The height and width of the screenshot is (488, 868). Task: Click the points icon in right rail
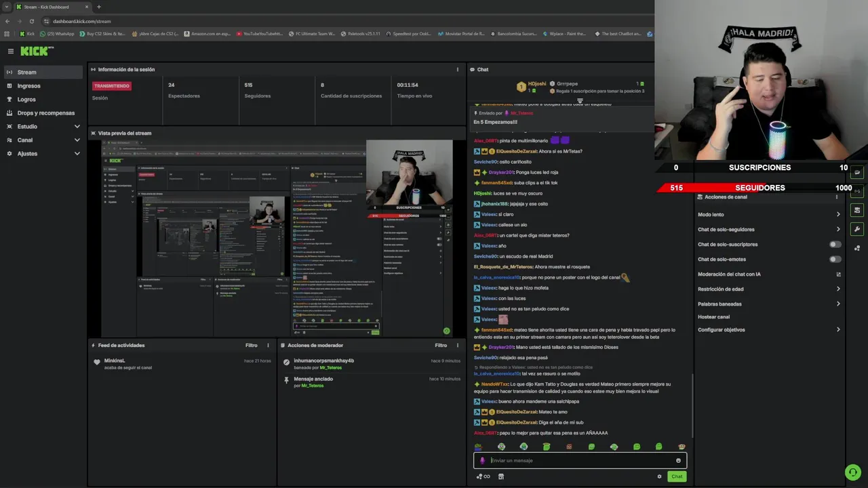[x=857, y=248]
